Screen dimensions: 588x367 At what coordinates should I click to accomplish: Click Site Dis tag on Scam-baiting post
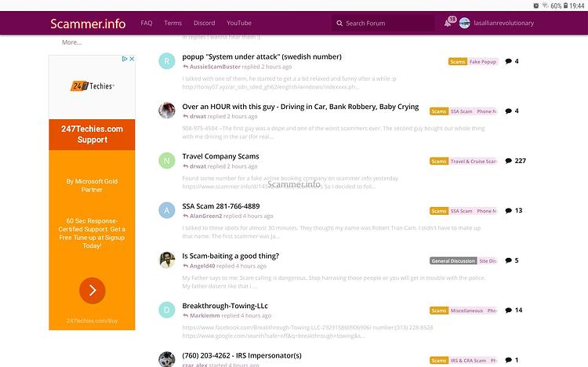coord(488,261)
